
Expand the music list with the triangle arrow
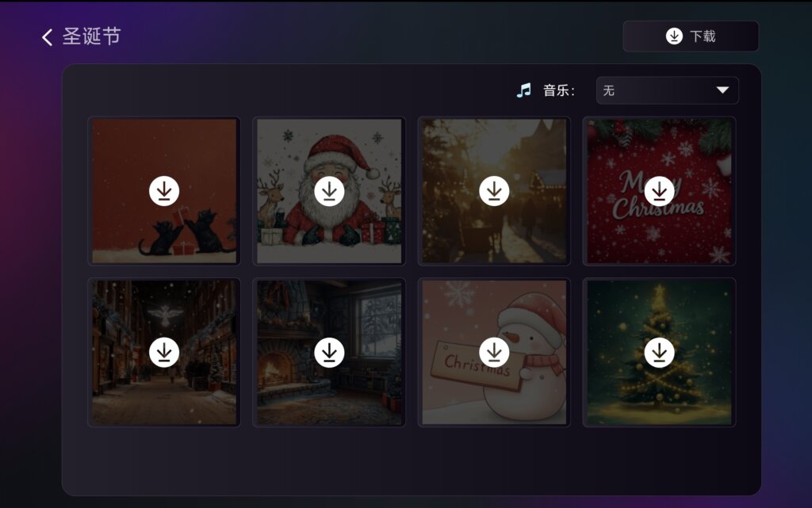(722, 90)
